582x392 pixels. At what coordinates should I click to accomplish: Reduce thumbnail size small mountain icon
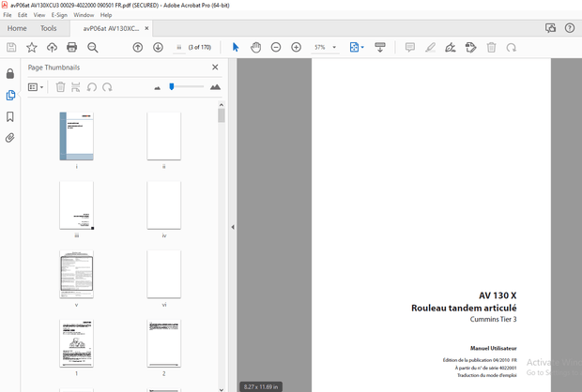[158, 88]
